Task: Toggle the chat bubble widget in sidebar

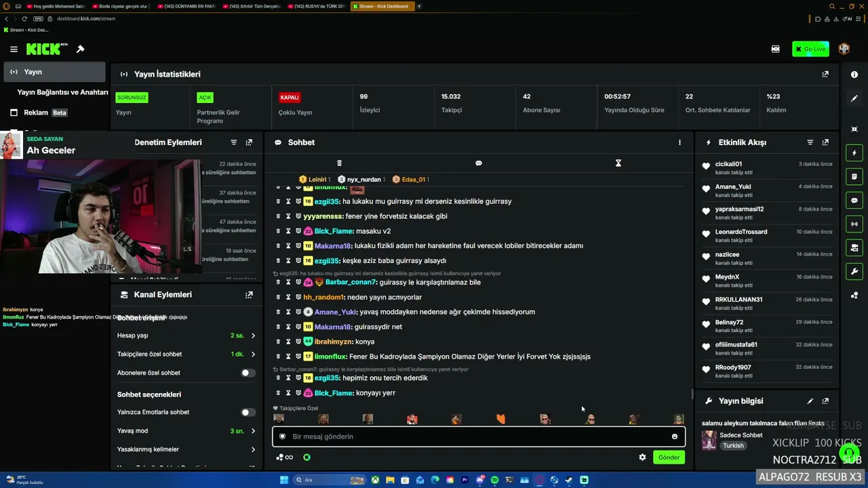Action: click(854, 201)
